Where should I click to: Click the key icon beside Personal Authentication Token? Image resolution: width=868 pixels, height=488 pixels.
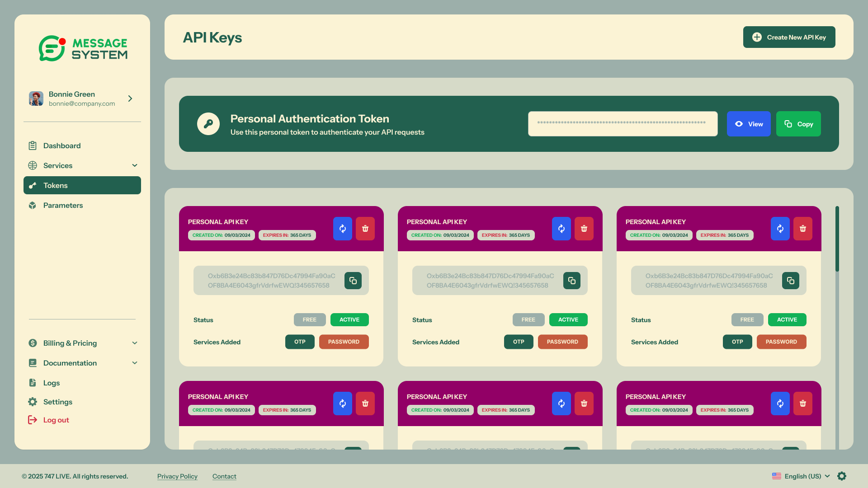pyautogui.click(x=208, y=124)
